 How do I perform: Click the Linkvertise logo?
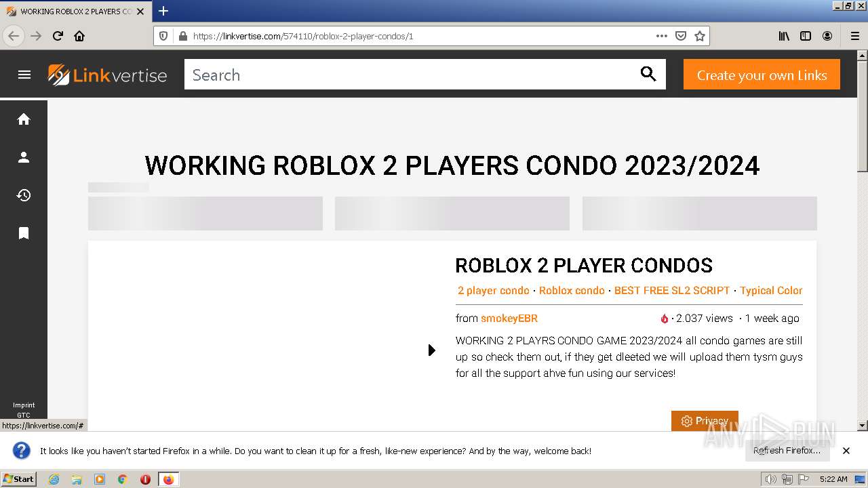pos(107,75)
